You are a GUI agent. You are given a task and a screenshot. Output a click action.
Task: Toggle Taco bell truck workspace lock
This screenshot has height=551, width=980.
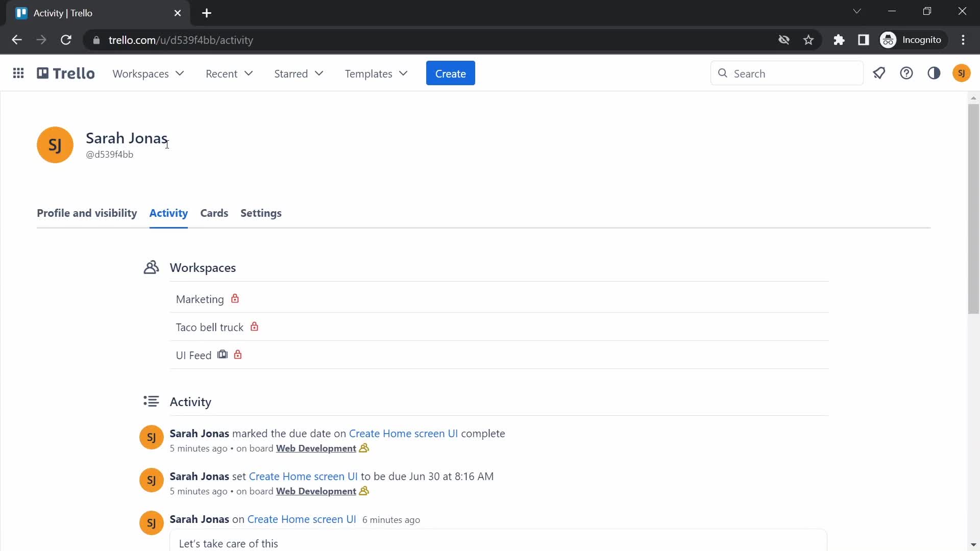coord(254,327)
